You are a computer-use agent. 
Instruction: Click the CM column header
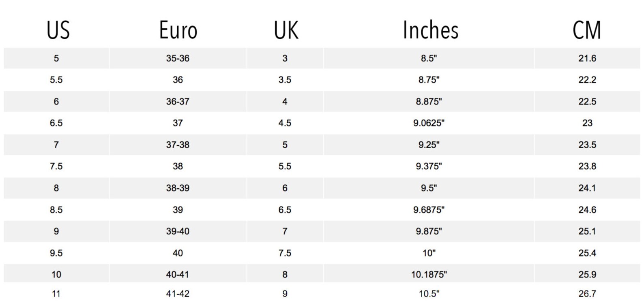point(586,30)
